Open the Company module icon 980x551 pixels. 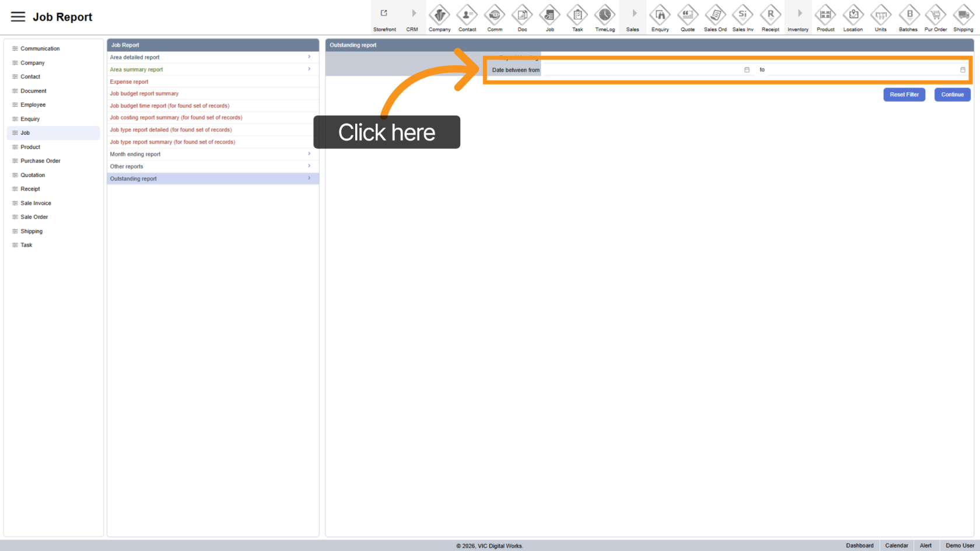tap(439, 15)
